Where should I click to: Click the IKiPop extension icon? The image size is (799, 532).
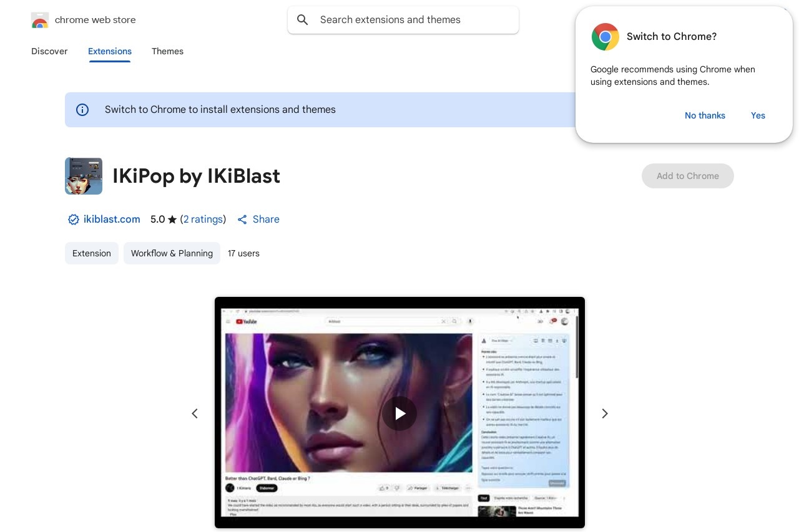point(84,176)
